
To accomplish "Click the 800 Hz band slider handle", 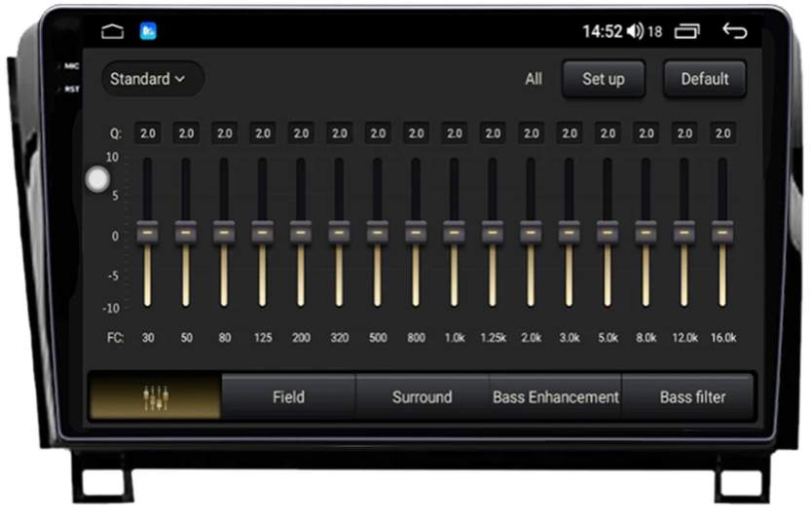I will coord(416,233).
